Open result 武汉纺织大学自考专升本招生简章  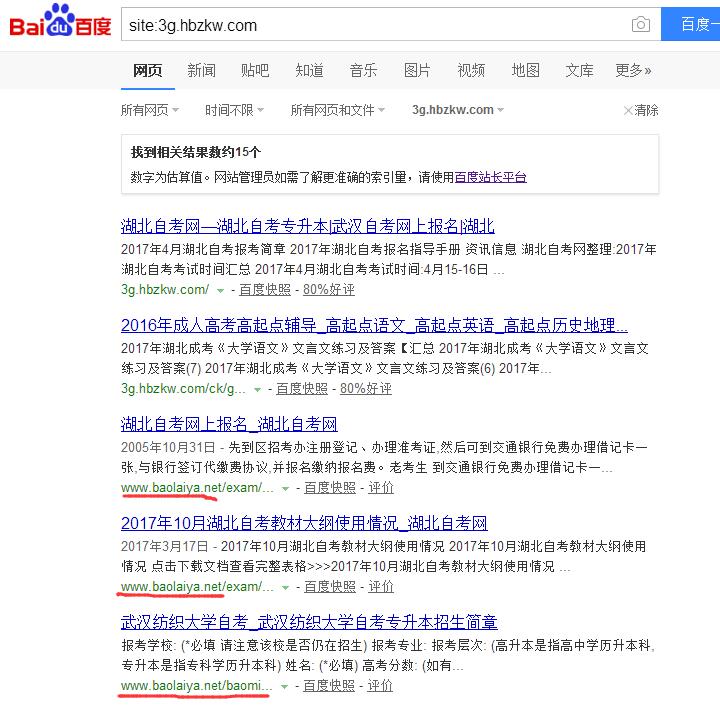309,622
